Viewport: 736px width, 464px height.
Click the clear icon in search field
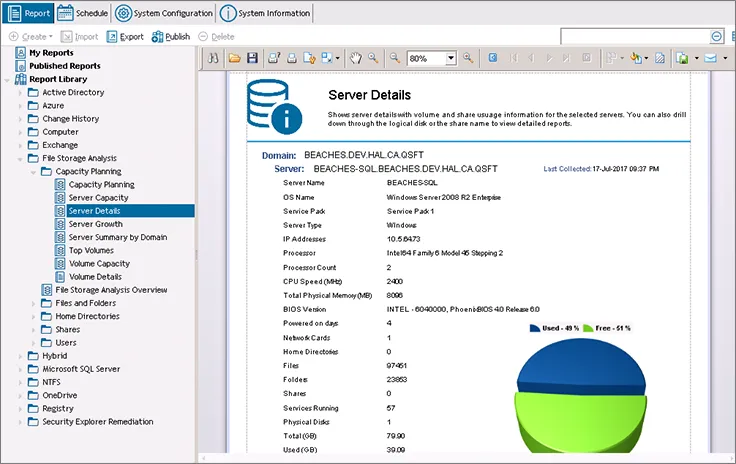pos(717,37)
